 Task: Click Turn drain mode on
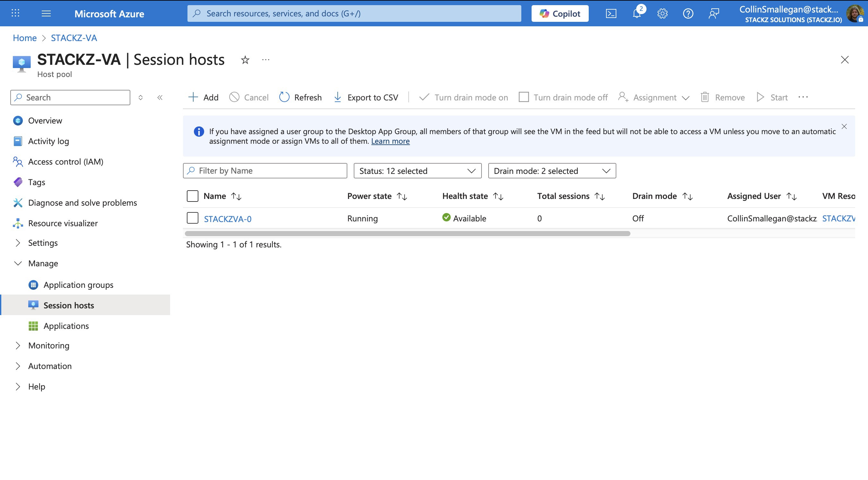(463, 97)
